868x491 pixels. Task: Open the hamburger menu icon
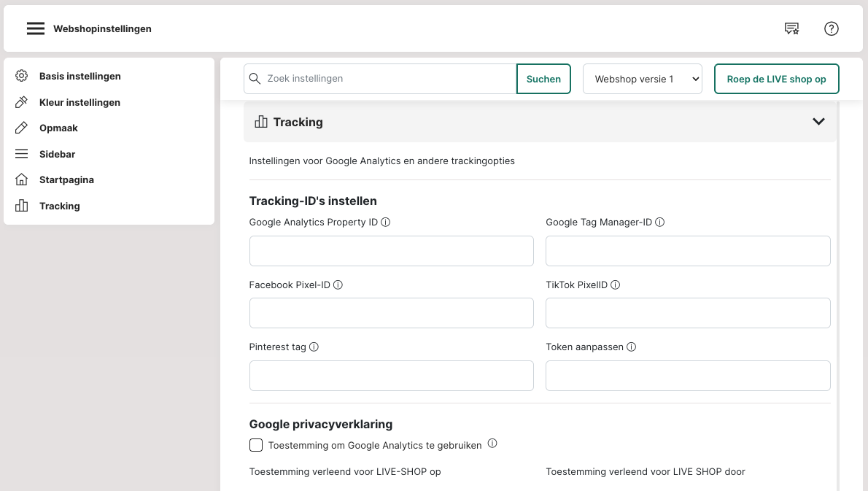click(36, 28)
